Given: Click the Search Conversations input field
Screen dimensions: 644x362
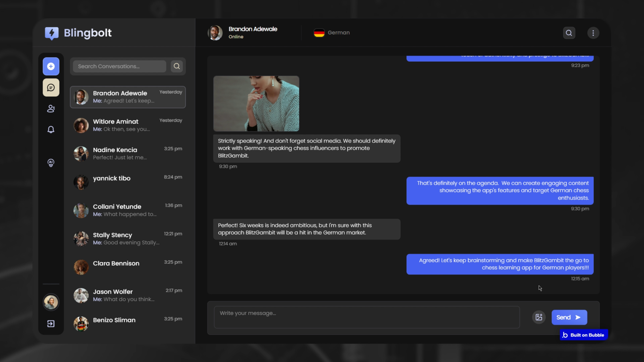Looking at the screenshot, I should 119,66.
